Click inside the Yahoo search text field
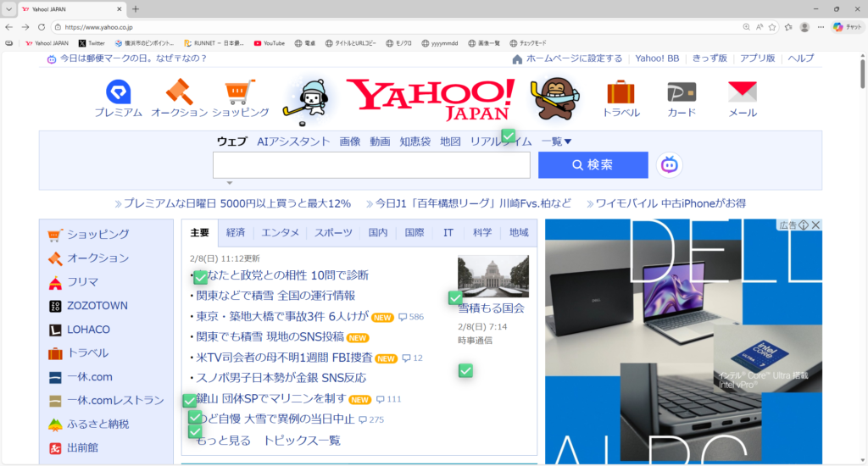 coord(371,165)
